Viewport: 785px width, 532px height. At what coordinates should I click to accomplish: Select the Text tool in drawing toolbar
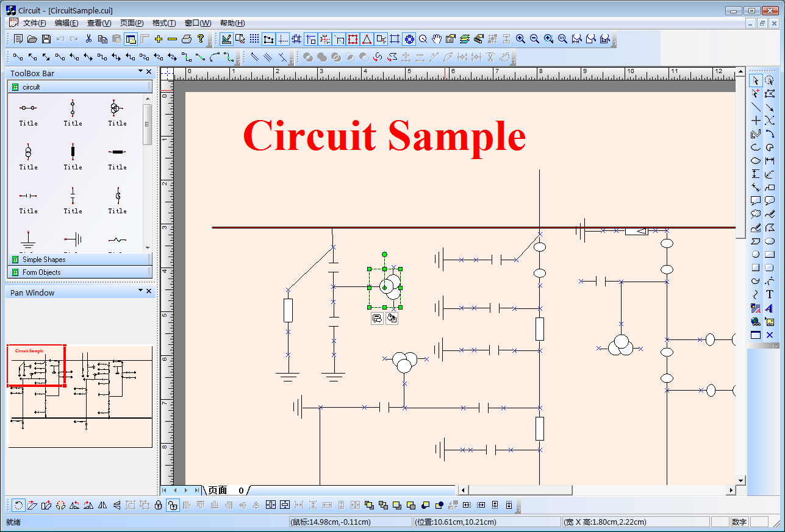769,294
